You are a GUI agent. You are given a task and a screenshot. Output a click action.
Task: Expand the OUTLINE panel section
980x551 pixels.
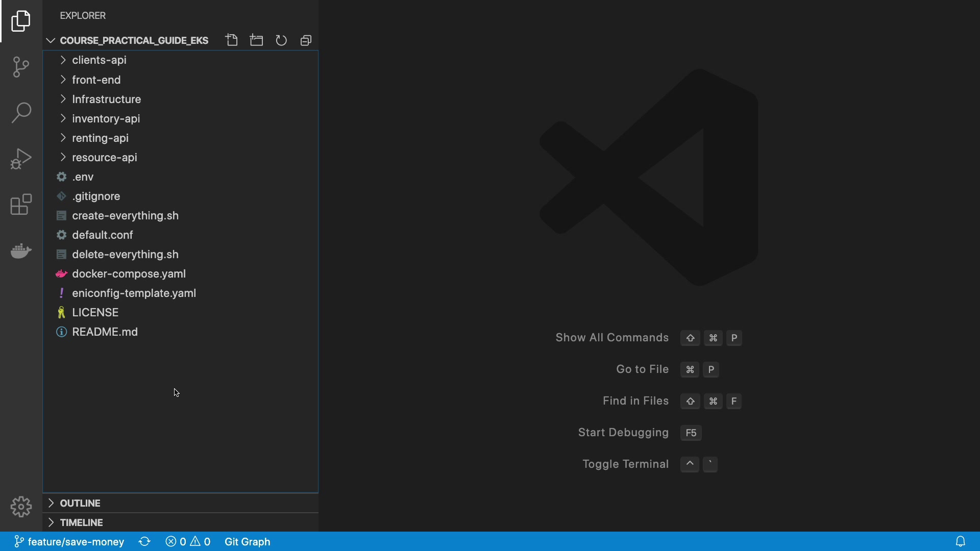[80, 503]
